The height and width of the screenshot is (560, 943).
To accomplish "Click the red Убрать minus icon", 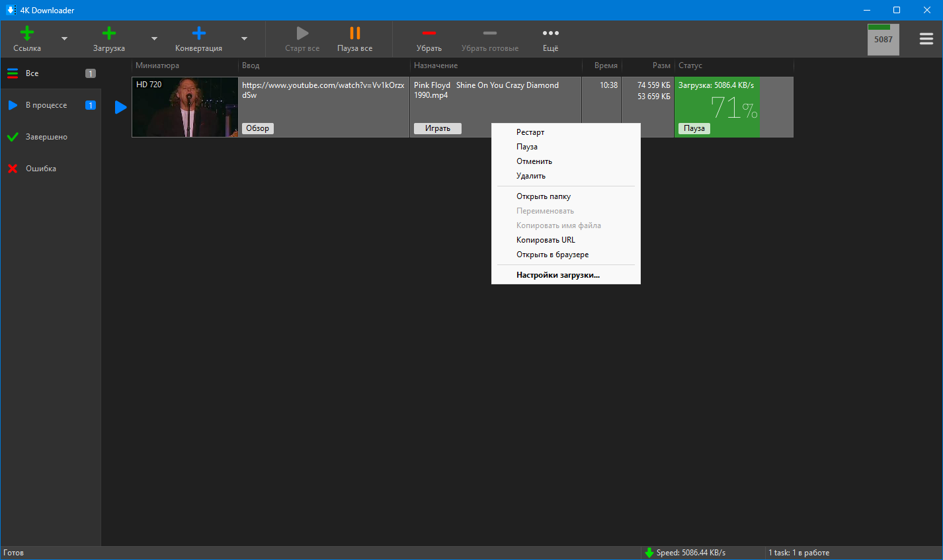I will pyautogui.click(x=429, y=34).
